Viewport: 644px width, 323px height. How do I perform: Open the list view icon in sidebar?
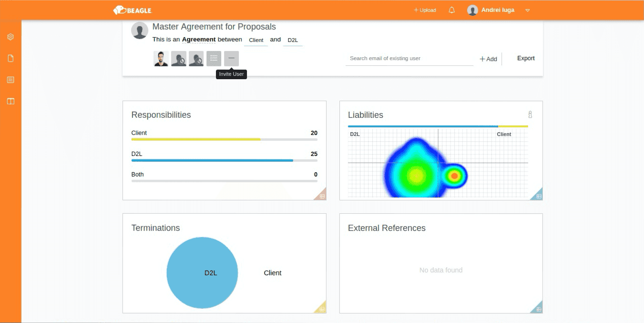tap(10, 80)
